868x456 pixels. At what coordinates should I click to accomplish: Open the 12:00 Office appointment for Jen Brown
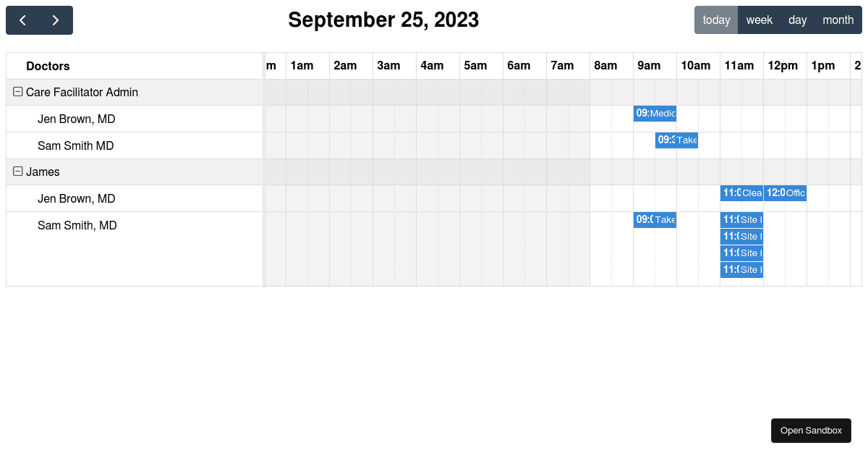click(785, 193)
